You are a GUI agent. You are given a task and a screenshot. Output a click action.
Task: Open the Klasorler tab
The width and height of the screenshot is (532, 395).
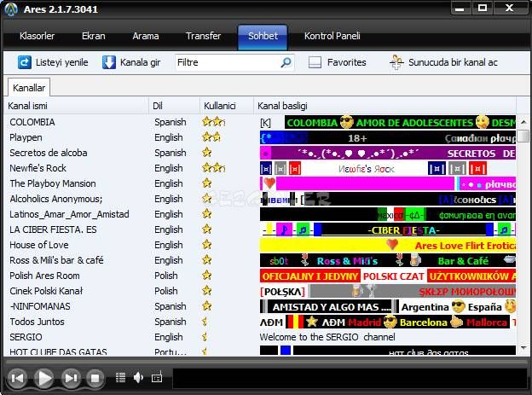click(37, 36)
